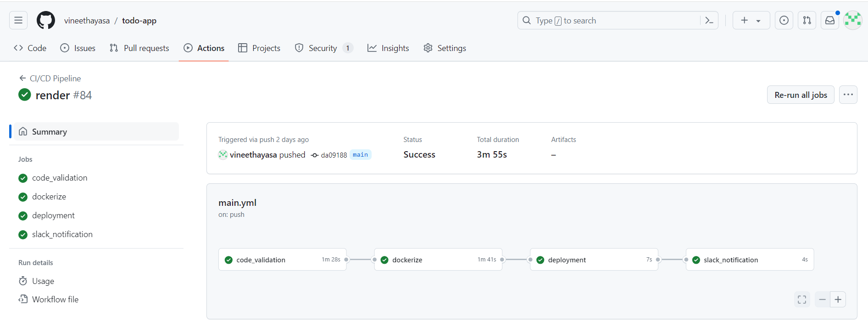Open the command palette icon

(709, 20)
